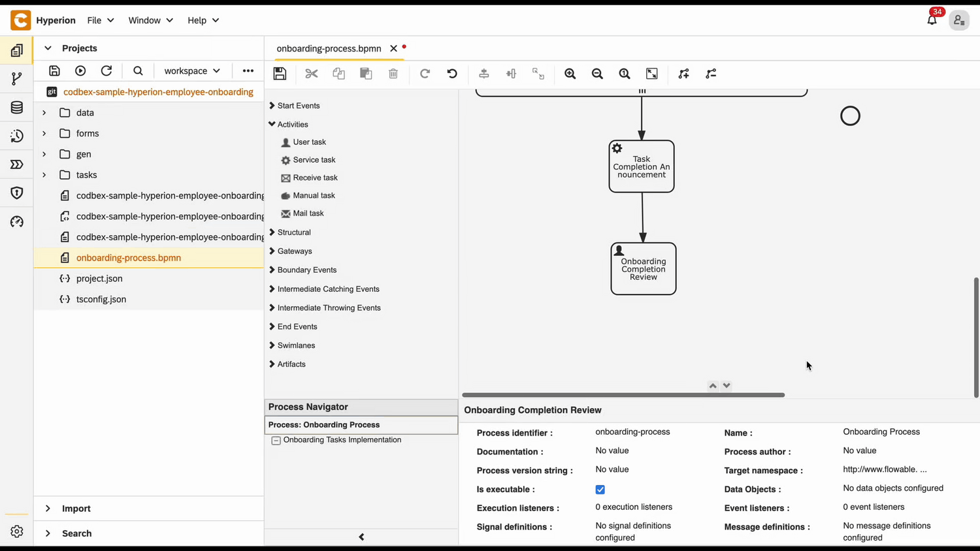Open the Help menu

[203, 20]
